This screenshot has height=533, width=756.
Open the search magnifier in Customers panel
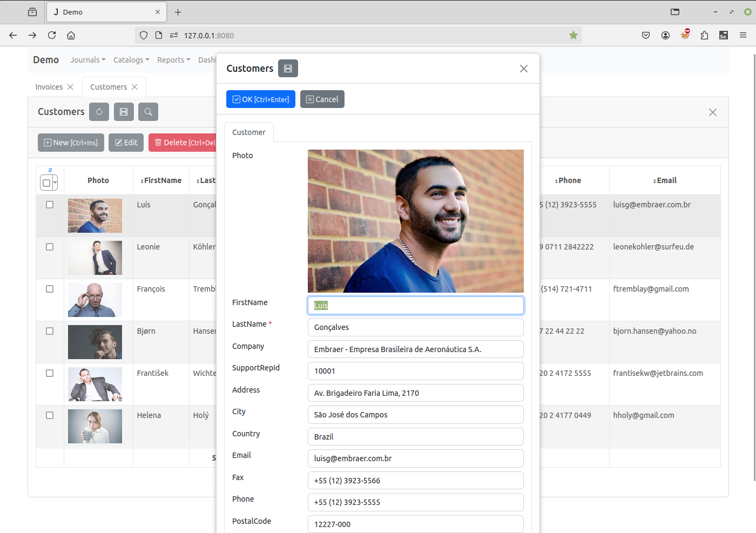(x=148, y=112)
